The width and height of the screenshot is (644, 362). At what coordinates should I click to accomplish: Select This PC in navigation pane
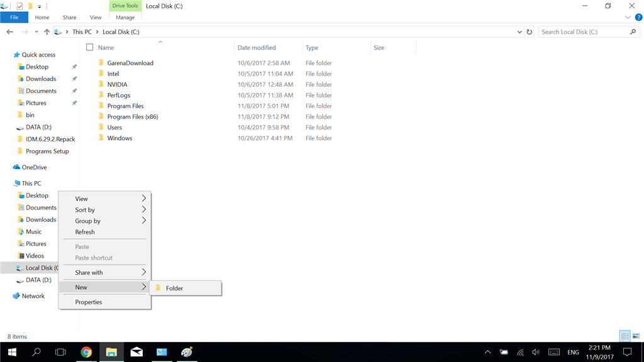point(31,184)
